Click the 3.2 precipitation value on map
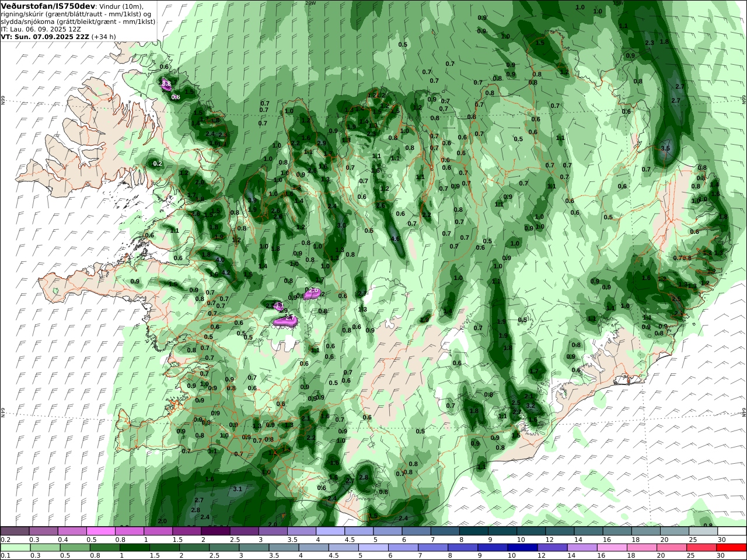This screenshot has height=560, width=747. click(x=530, y=405)
